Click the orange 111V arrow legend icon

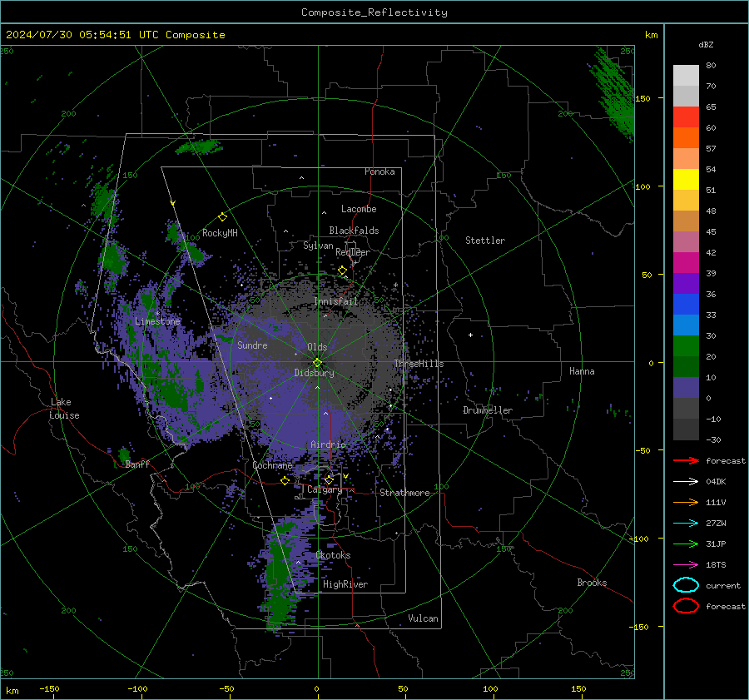click(686, 502)
